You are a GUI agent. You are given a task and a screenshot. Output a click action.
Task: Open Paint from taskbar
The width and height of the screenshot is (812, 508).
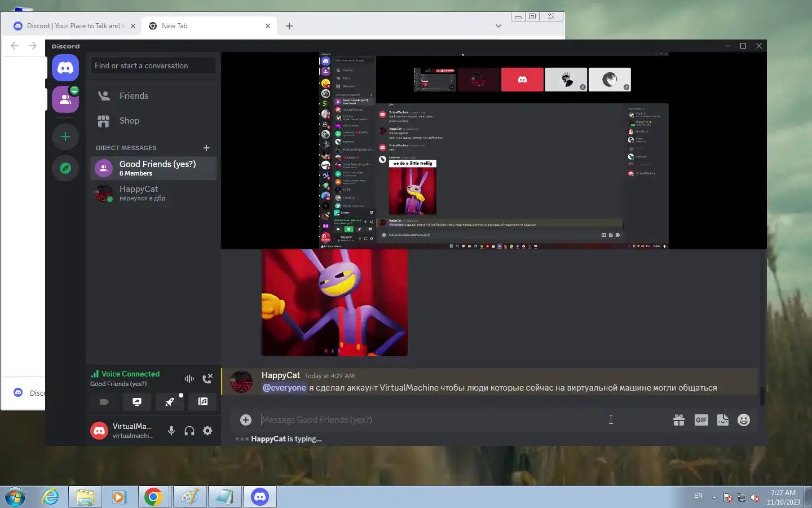point(189,497)
